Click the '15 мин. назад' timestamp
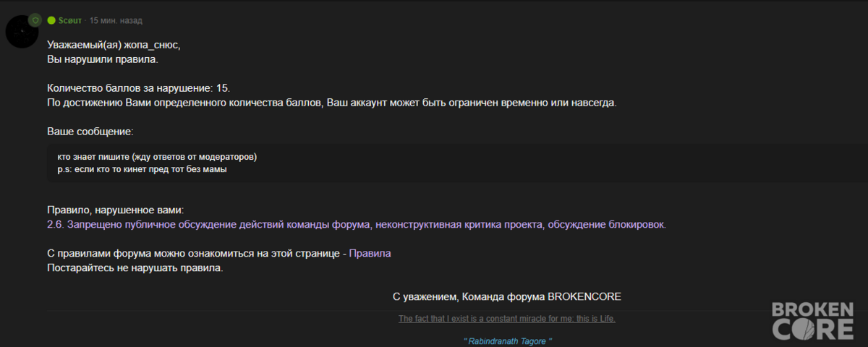 (116, 20)
